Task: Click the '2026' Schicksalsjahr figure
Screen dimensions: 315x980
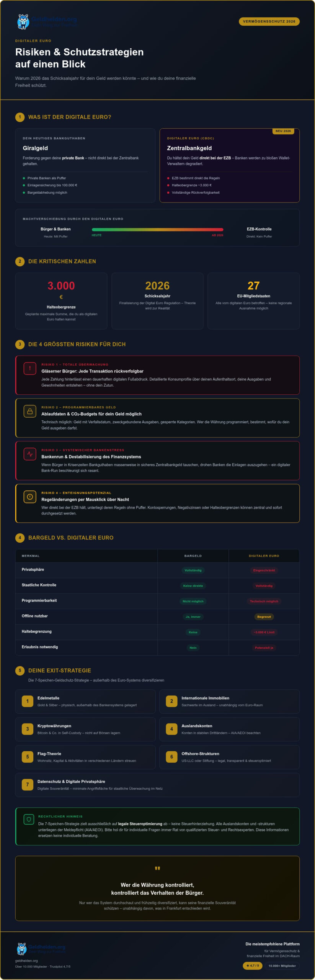Action: 157,286
